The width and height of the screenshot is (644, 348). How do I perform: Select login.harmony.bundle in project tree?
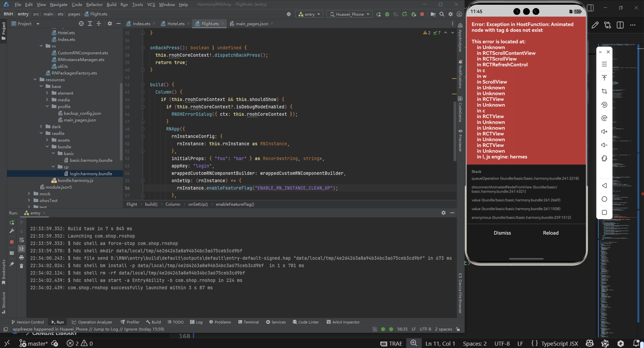coord(91,174)
